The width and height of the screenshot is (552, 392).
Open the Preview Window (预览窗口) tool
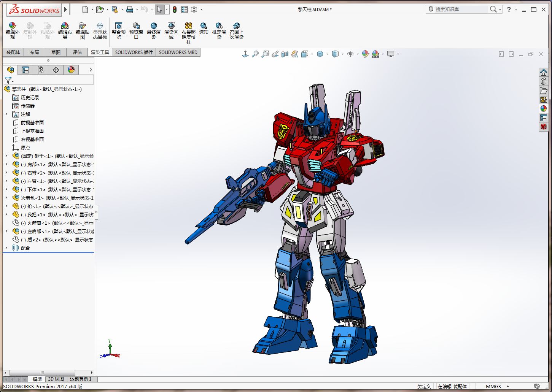(136, 30)
